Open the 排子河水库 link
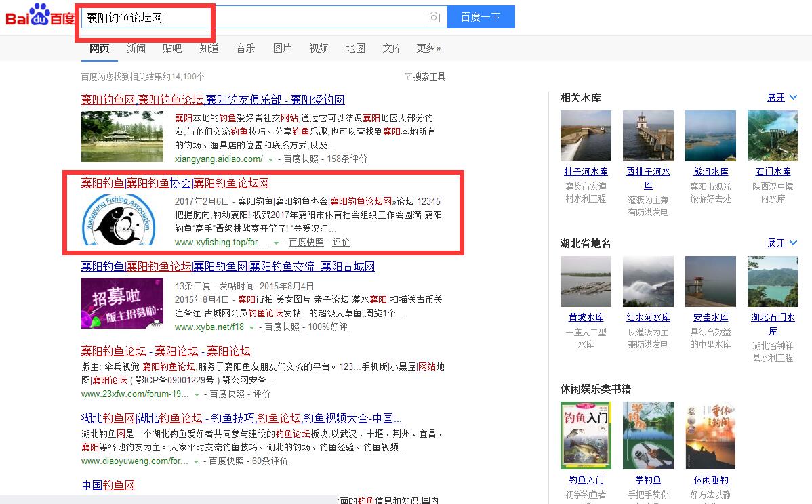 click(x=586, y=172)
